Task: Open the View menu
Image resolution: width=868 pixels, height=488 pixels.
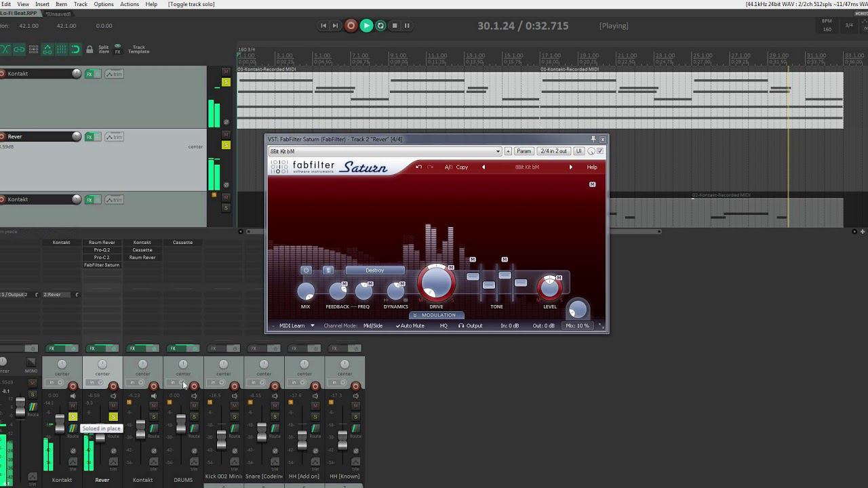Action: coord(23,4)
